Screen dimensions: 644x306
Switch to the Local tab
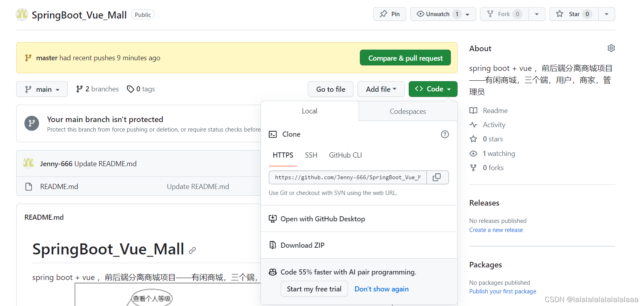click(x=309, y=111)
